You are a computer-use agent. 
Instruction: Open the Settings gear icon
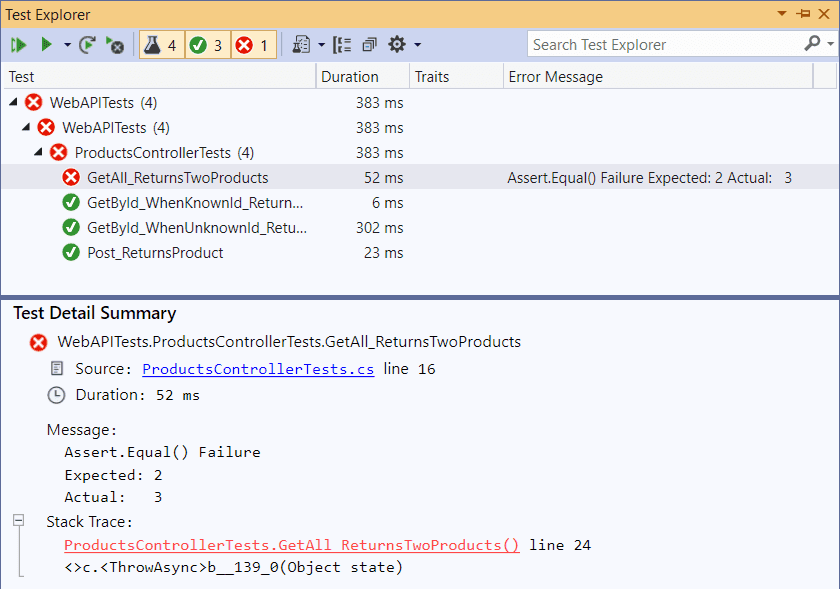(x=397, y=45)
